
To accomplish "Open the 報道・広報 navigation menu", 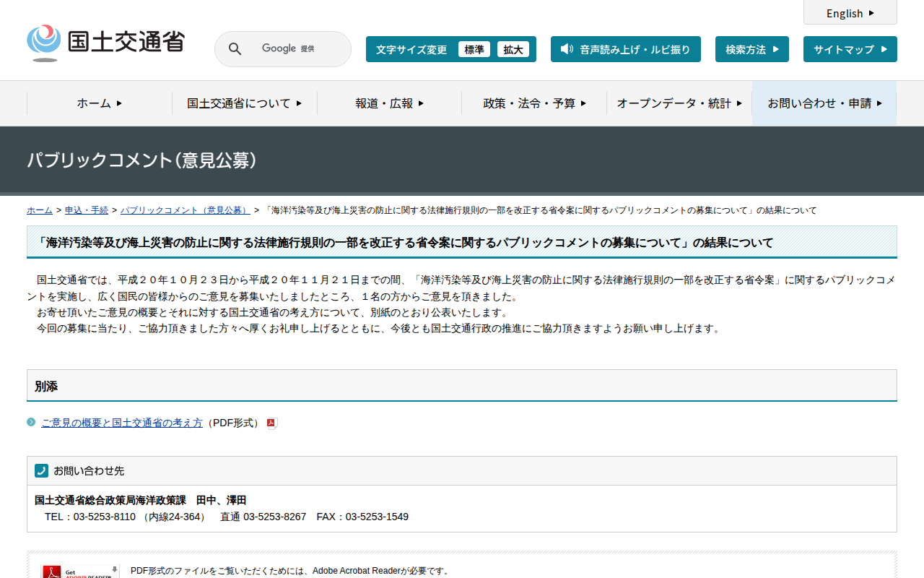I will coord(389,103).
